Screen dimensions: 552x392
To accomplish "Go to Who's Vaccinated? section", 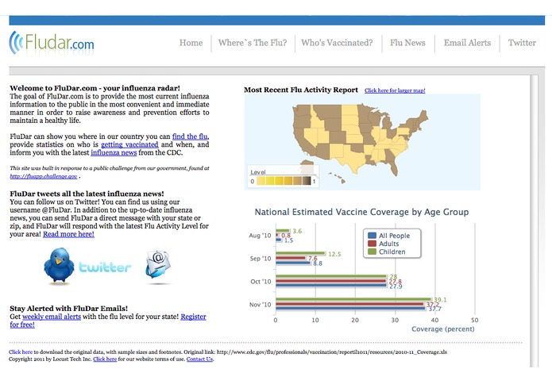I will (x=337, y=43).
